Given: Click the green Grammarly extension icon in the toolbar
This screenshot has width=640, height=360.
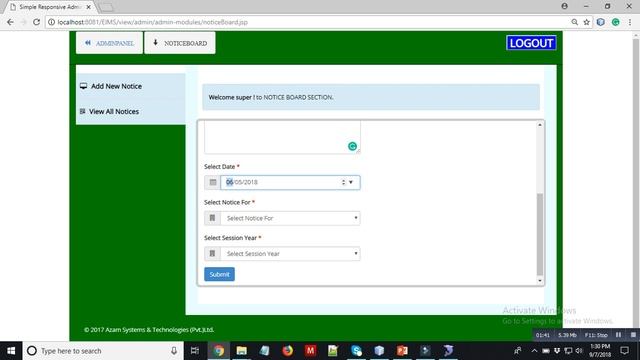Looking at the screenshot, I should tap(616, 22).
